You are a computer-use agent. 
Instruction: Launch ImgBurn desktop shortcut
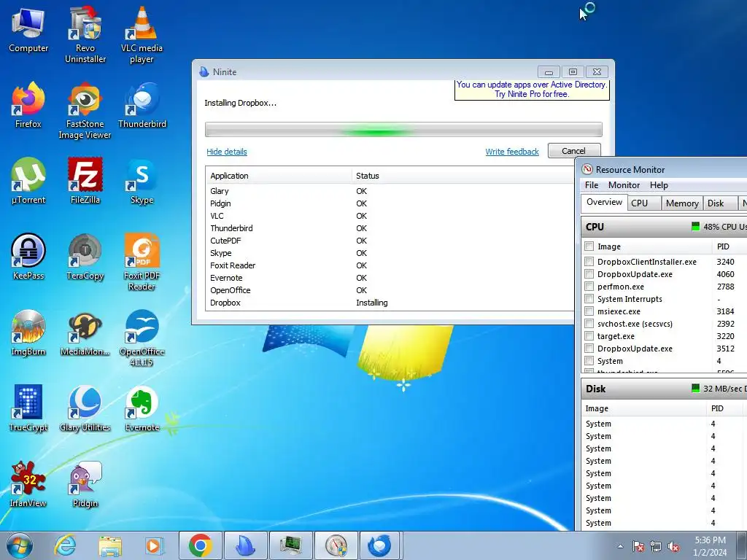coord(28,332)
